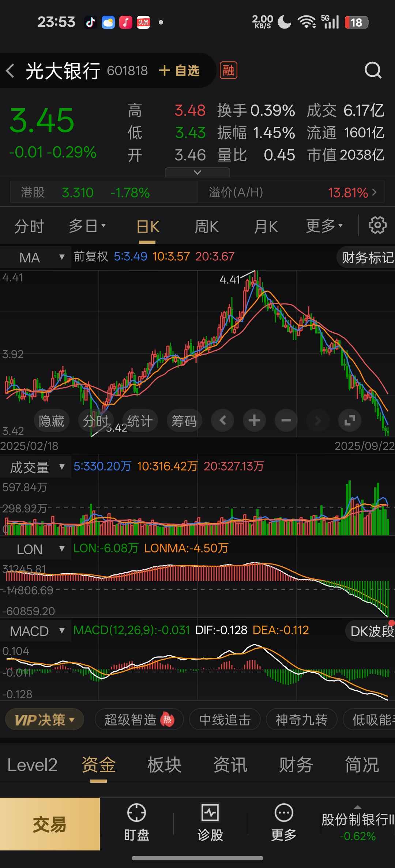Tap the DK波段 button
Screen dimensions: 395x868
pos(371,631)
